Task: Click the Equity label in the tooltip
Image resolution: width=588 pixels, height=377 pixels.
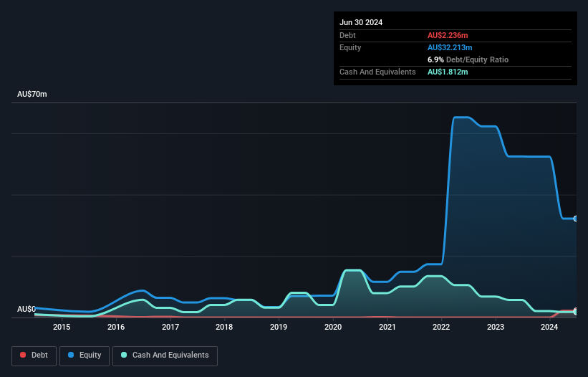Action: coord(350,47)
